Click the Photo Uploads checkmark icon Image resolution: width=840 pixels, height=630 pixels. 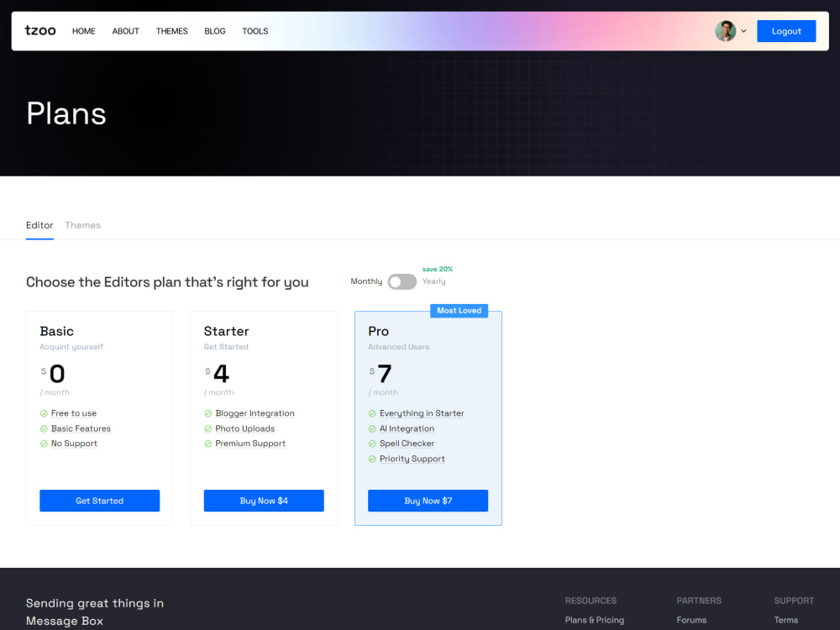click(207, 428)
